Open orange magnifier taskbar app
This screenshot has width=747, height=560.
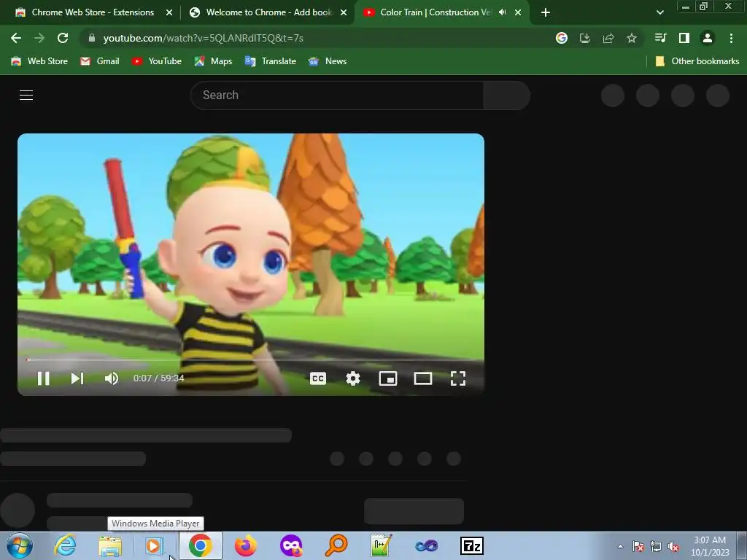[x=336, y=545]
